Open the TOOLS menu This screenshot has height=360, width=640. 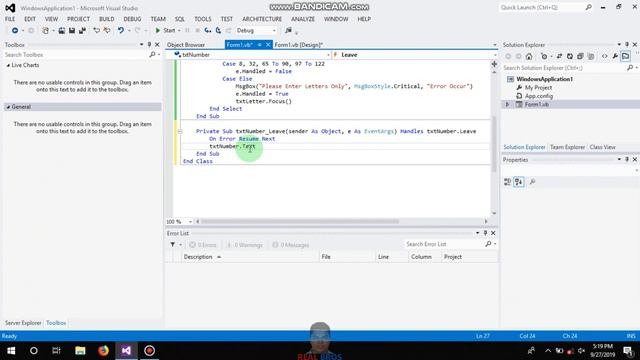point(203,19)
